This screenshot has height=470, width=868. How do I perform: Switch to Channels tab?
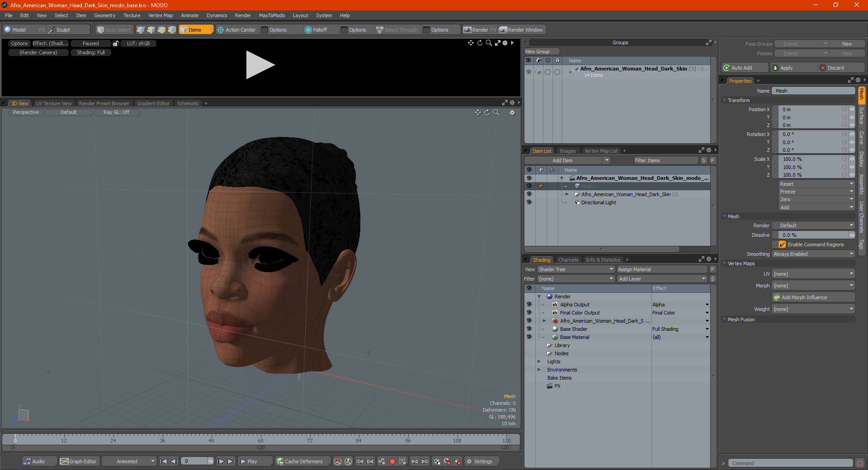point(568,260)
